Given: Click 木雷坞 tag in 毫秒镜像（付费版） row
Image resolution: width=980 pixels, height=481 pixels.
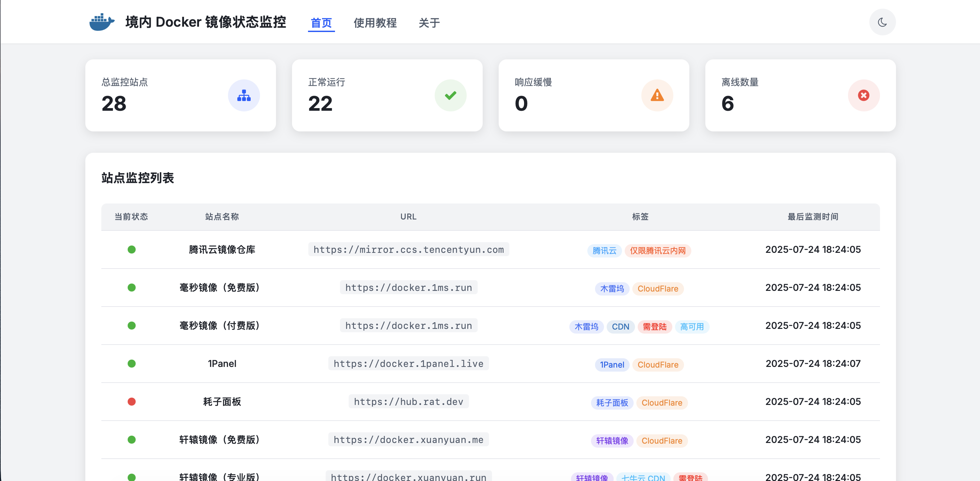Looking at the screenshot, I should tap(586, 327).
